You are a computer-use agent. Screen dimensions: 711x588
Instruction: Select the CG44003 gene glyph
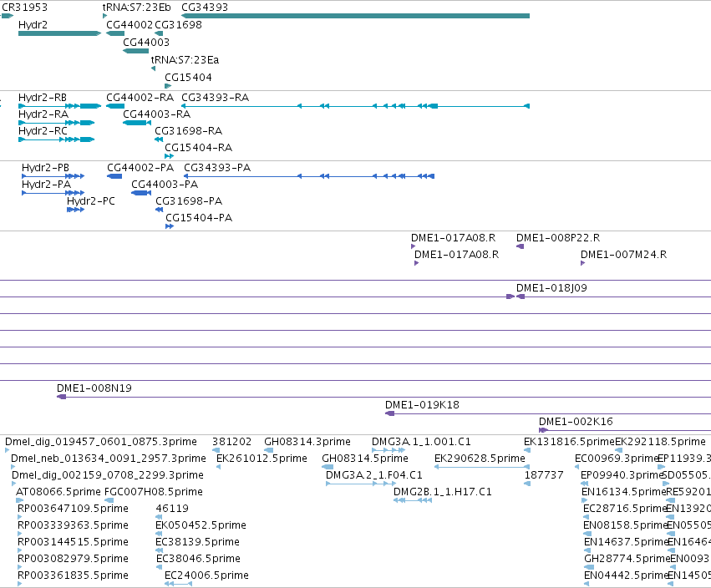tap(135, 51)
